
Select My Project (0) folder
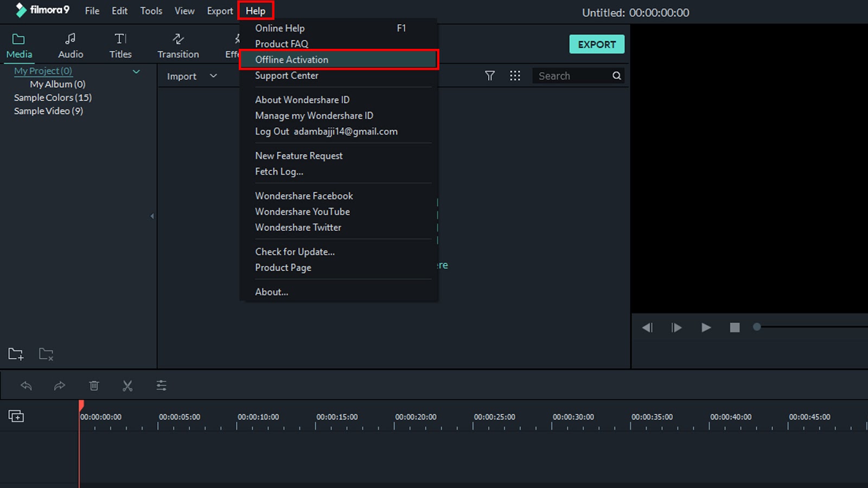(x=43, y=71)
